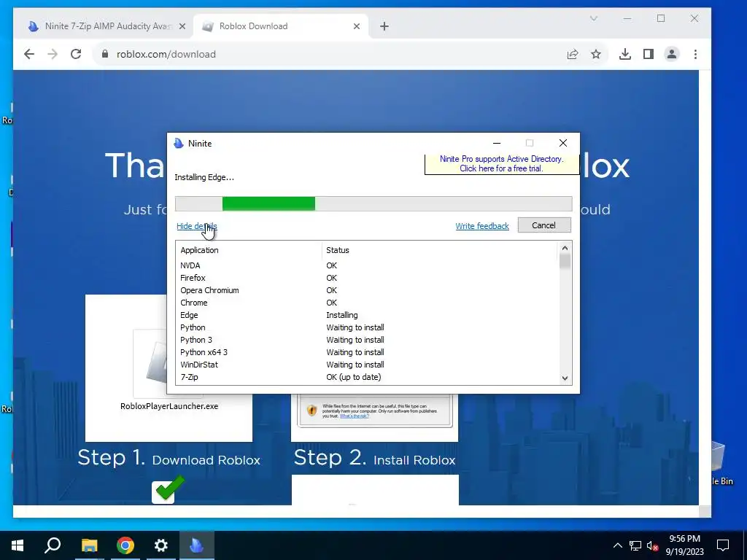The width and height of the screenshot is (747, 560).
Task: Select the Roblox Download tab
Action: coord(281,26)
